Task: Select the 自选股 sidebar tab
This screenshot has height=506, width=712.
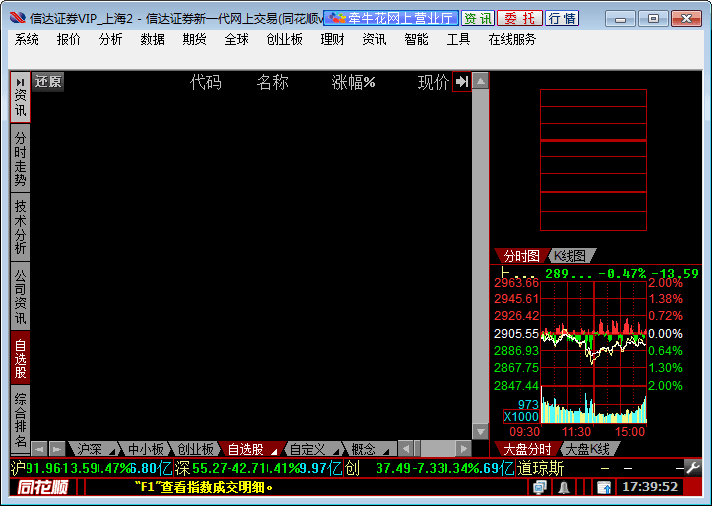Action: click(x=20, y=358)
